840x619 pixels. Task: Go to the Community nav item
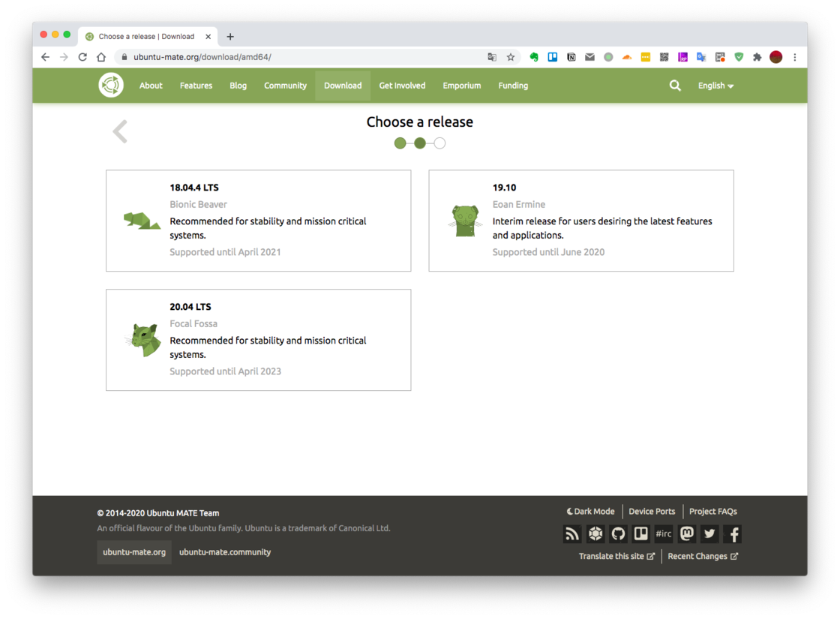coord(285,86)
